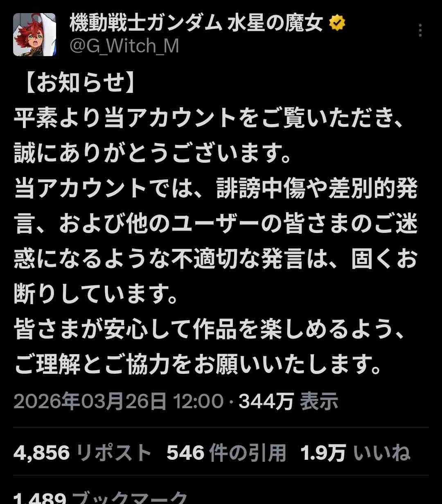Click the line 断りしています

pos(96,295)
